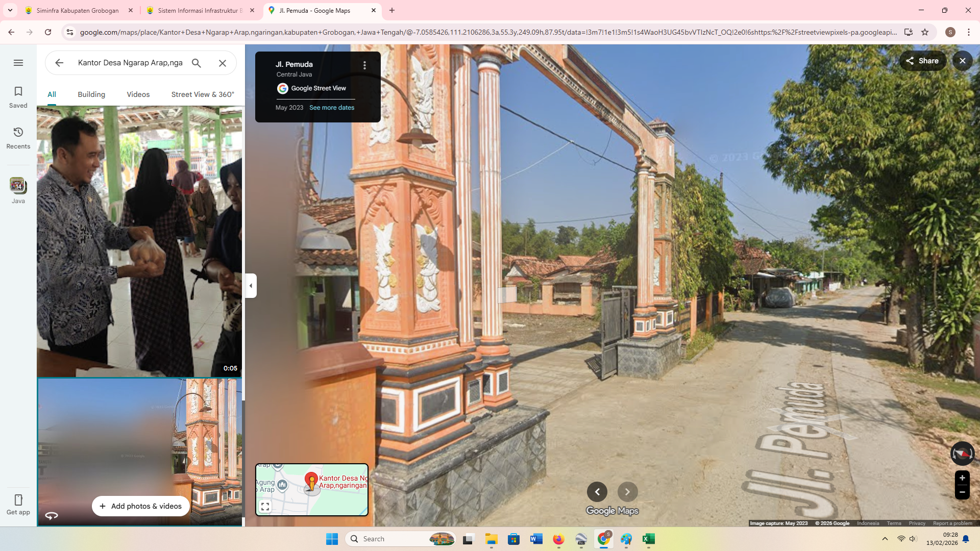Click the magnifier search icon
The image size is (980, 551).
coord(197,63)
